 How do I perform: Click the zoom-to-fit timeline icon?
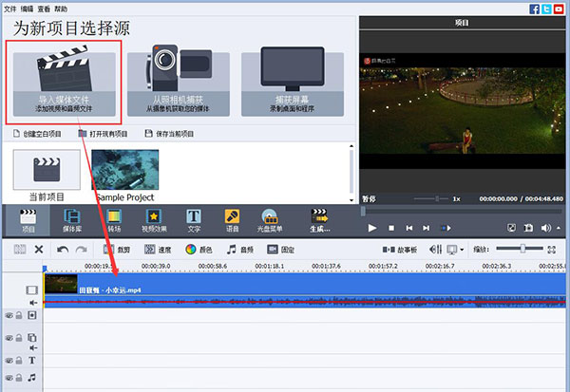coord(552,250)
